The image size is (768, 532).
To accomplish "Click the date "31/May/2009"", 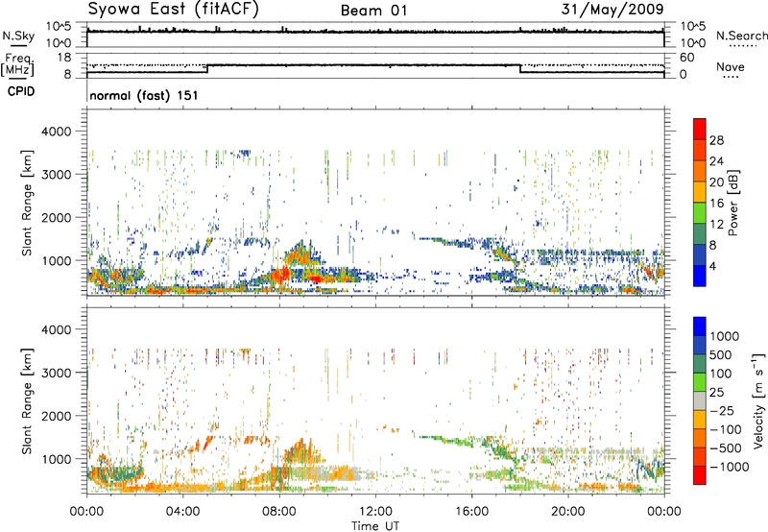I will coord(612,10).
